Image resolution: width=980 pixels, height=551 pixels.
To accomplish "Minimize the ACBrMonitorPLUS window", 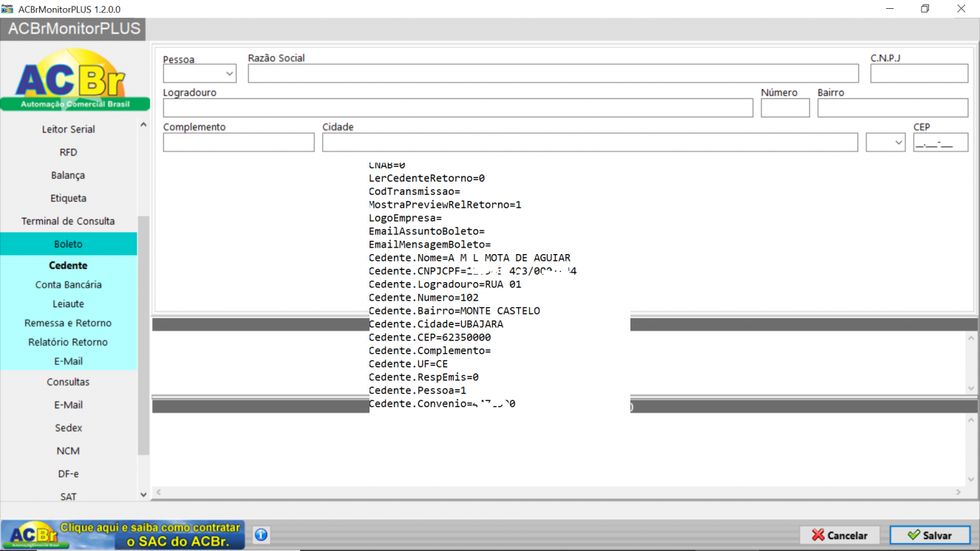I will click(891, 9).
